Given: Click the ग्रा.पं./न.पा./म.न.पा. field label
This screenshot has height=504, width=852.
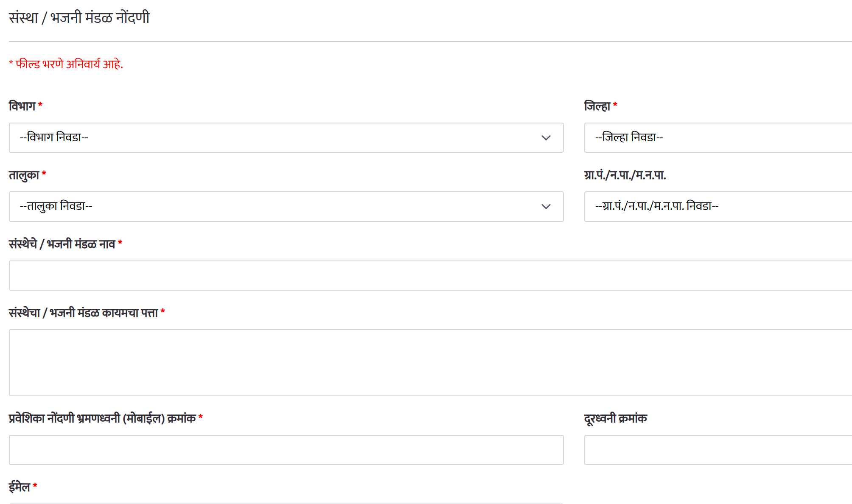Looking at the screenshot, I should click(x=625, y=175).
